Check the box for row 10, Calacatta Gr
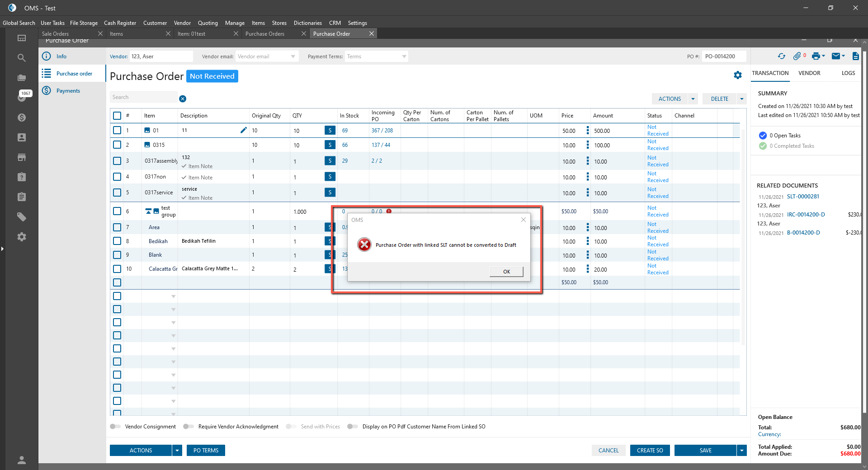The height and width of the screenshot is (470, 868). click(x=117, y=269)
